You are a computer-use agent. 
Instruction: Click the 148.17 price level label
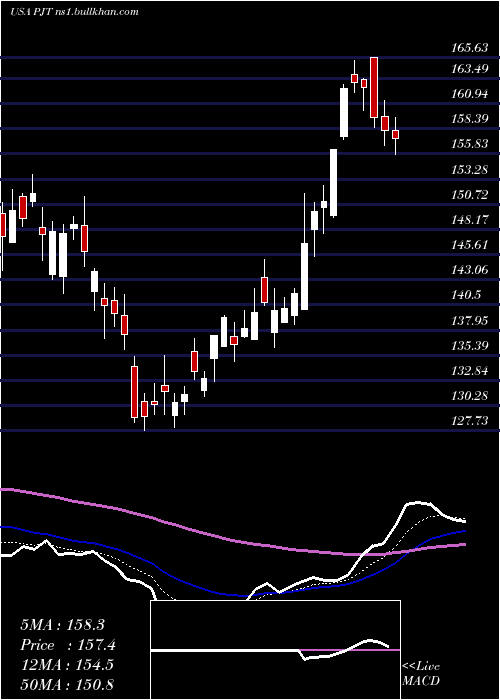(470, 220)
